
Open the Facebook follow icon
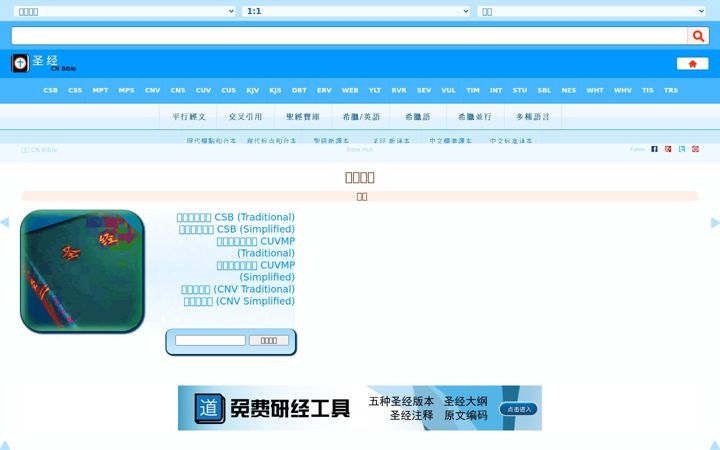tap(654, 149)
